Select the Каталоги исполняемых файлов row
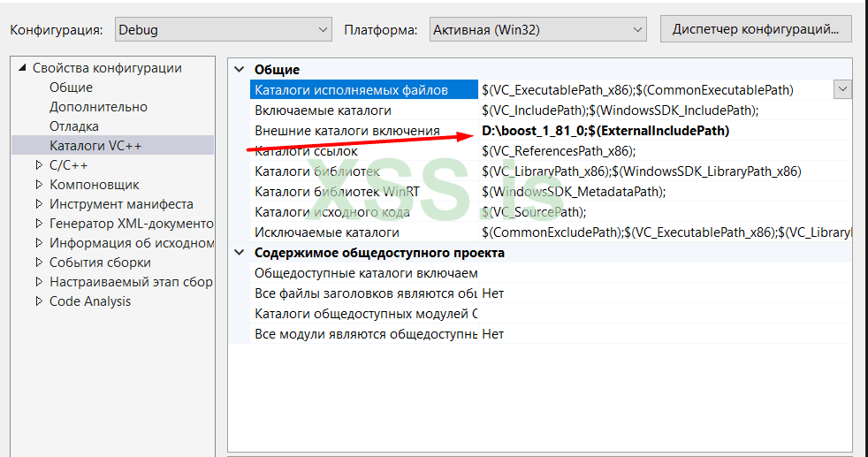868x457 pixels. tap(363, 89)
